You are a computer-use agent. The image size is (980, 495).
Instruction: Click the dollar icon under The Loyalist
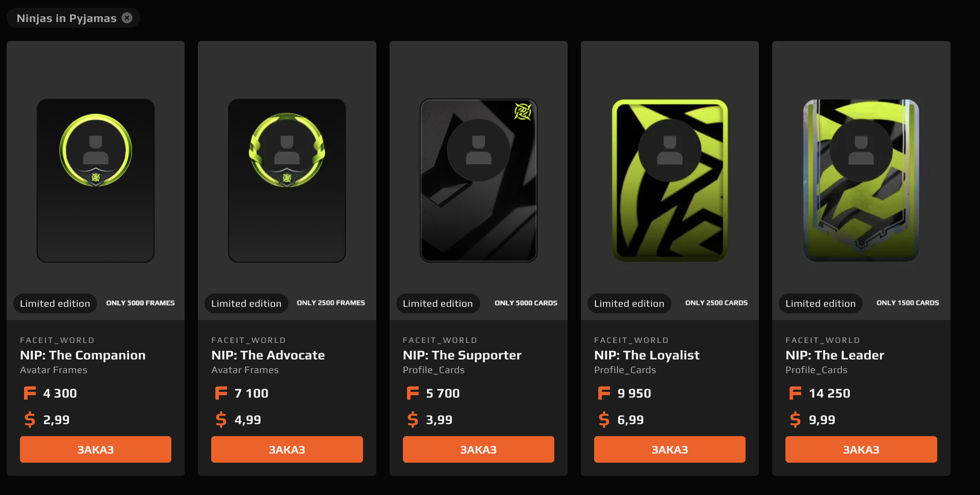pos(604,420)
